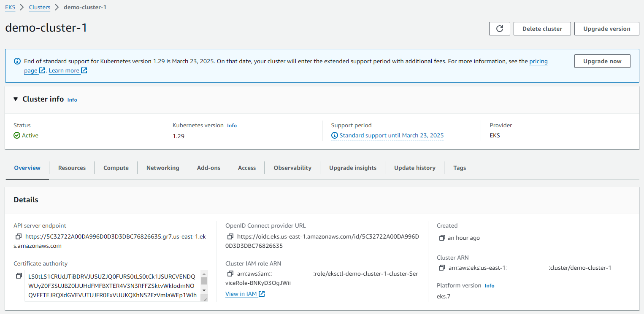This screenshot has height=314, width=644.
Task: Switch to the Tags tab
Action: (x=460, y=168)
